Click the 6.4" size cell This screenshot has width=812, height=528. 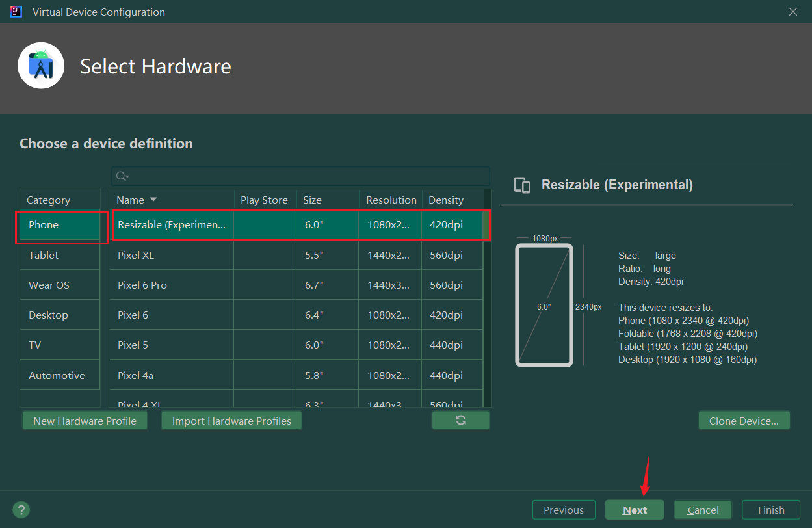328,315
